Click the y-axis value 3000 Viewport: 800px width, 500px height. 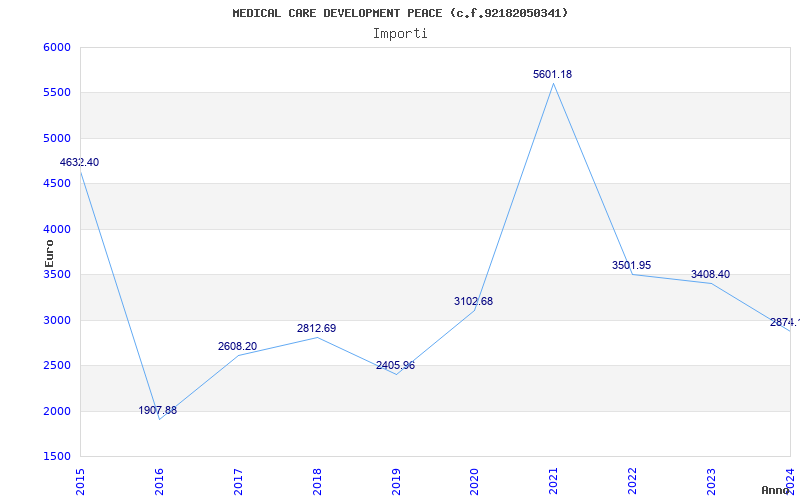coord(57,320)
